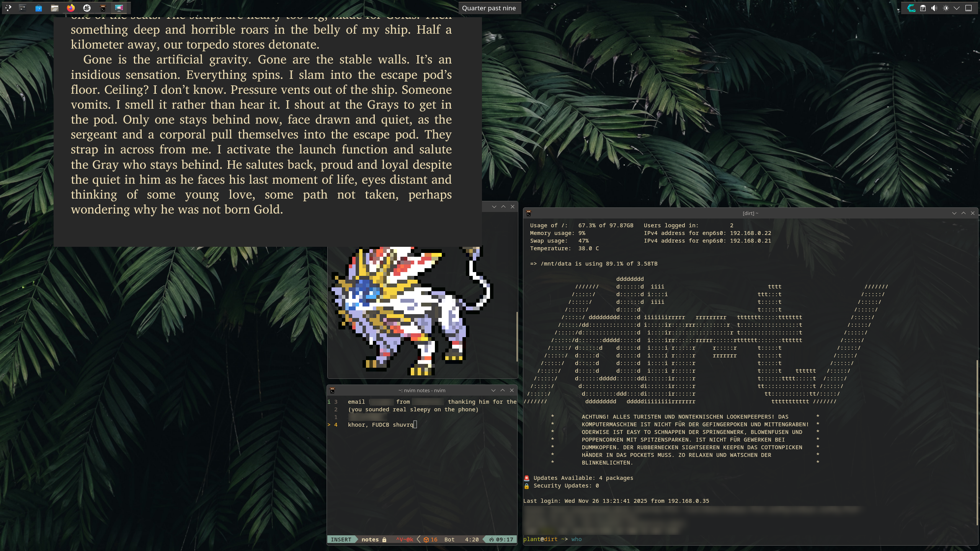Launch the Discover software store
The width and height of the screenshot is (980, 551).
pos(39,8)
